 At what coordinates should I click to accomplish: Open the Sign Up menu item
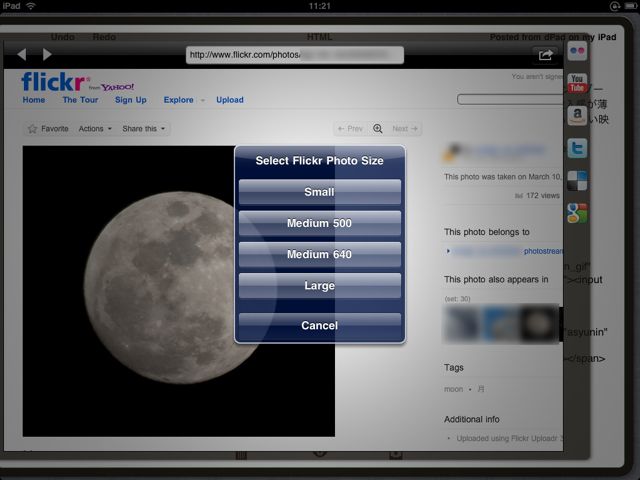point(131,100)
